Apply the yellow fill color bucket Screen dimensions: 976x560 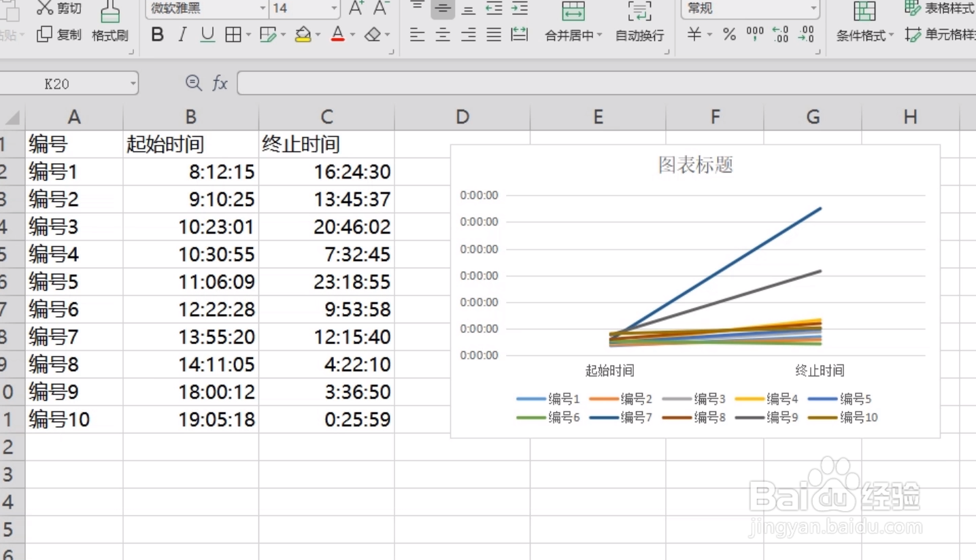(303, 35)
